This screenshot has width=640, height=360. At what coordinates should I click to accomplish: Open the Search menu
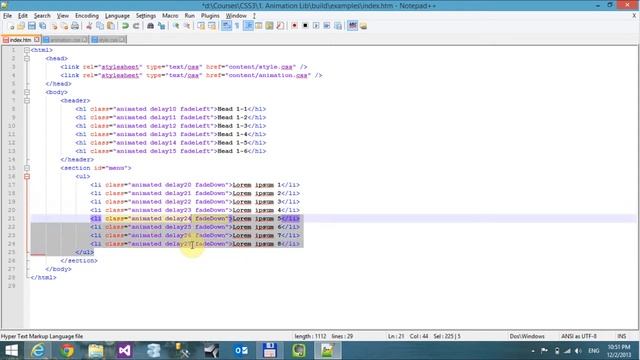click(42, 16)
